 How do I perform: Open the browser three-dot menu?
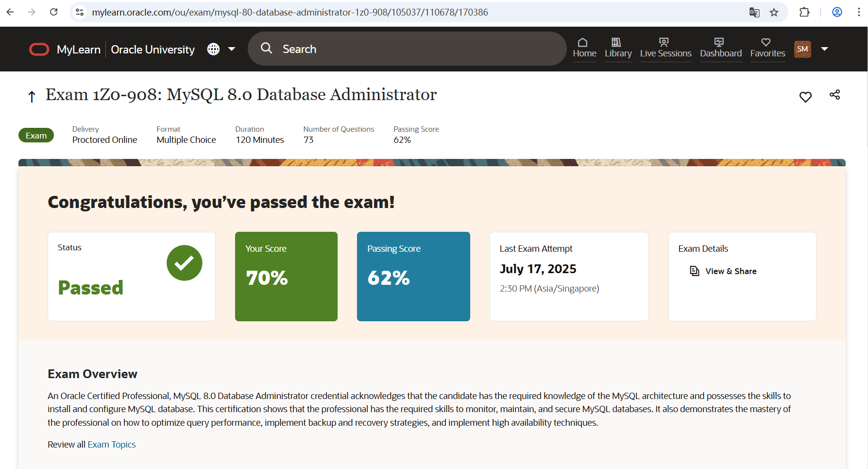coord(859,12)
